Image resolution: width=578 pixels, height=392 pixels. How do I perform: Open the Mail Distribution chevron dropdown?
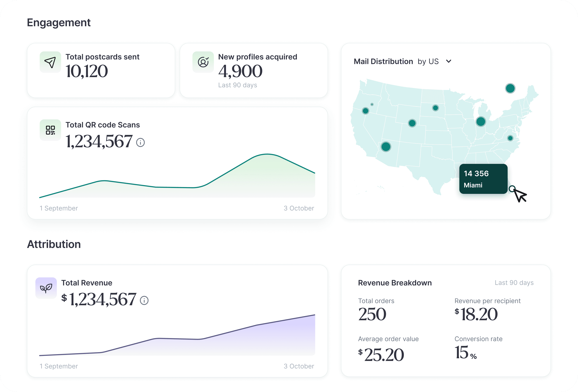[449, 61]
